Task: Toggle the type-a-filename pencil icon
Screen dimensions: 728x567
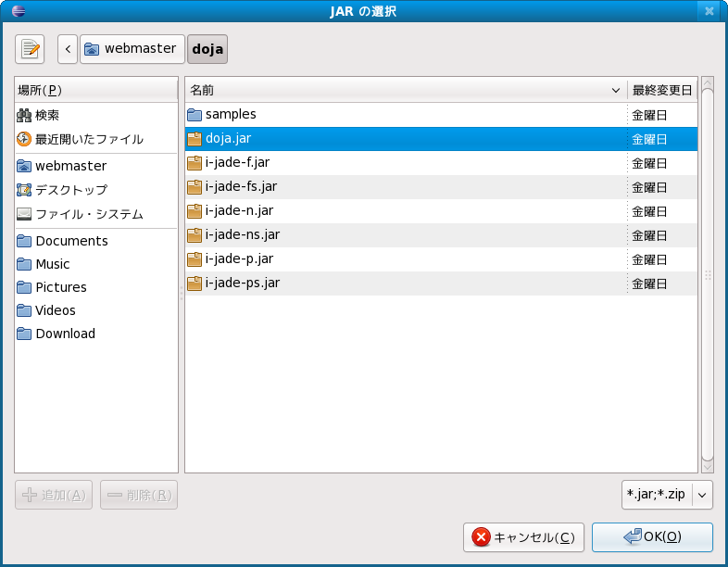Action: tap(30, 49)
